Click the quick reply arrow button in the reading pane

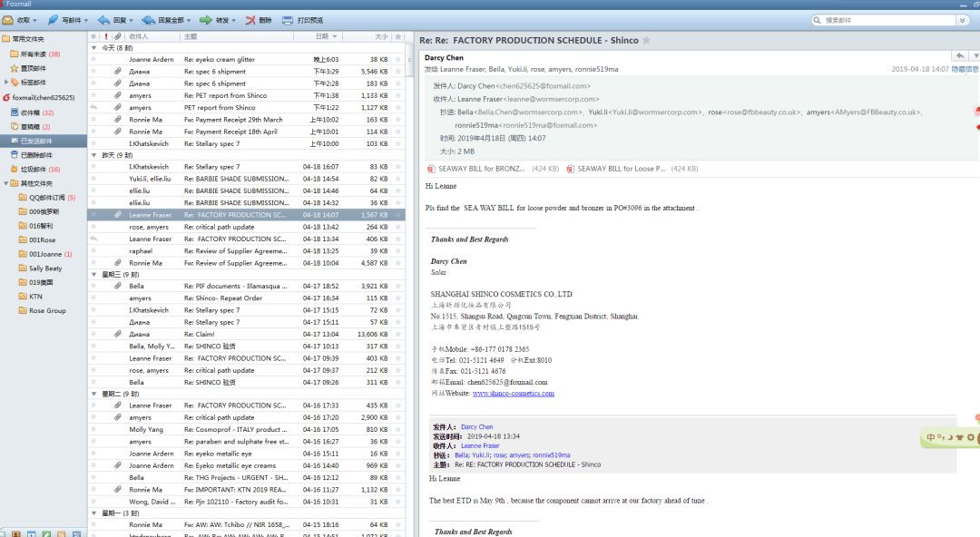click(959, 55)
